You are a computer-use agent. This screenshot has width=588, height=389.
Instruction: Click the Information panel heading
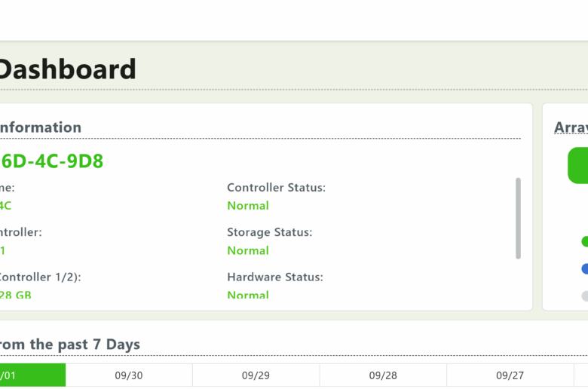41,127
